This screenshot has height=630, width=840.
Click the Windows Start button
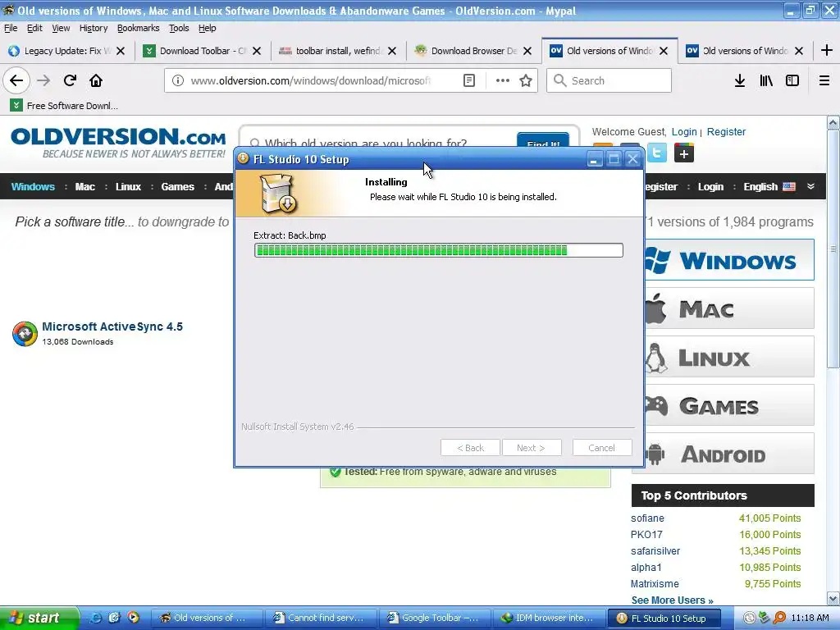click(x=39, y=618)
